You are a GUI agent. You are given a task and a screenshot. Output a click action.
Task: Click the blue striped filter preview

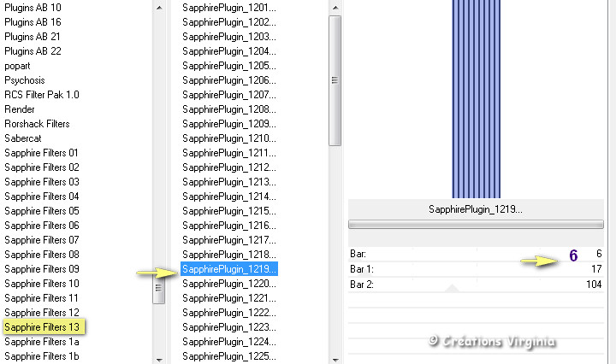point(477,99)
